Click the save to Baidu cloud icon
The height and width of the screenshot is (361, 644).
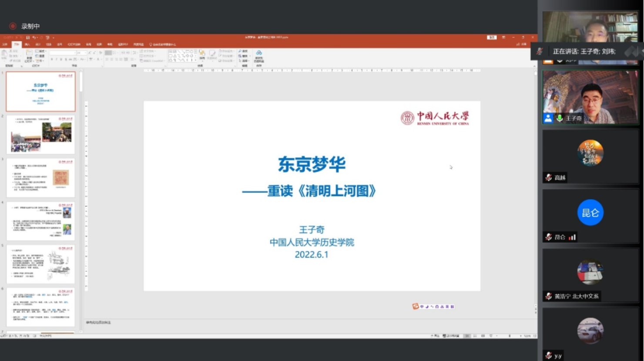point(259,54)
